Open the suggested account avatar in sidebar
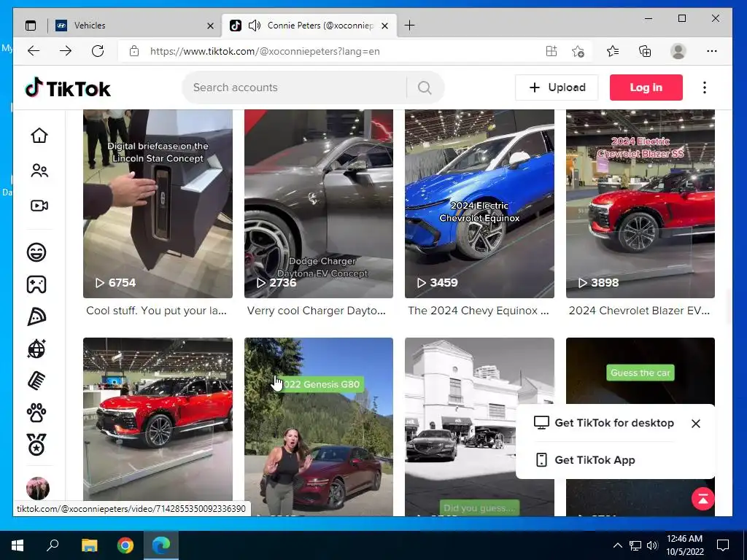This screenshot has height=560, width=747. [x=38, y=488]
